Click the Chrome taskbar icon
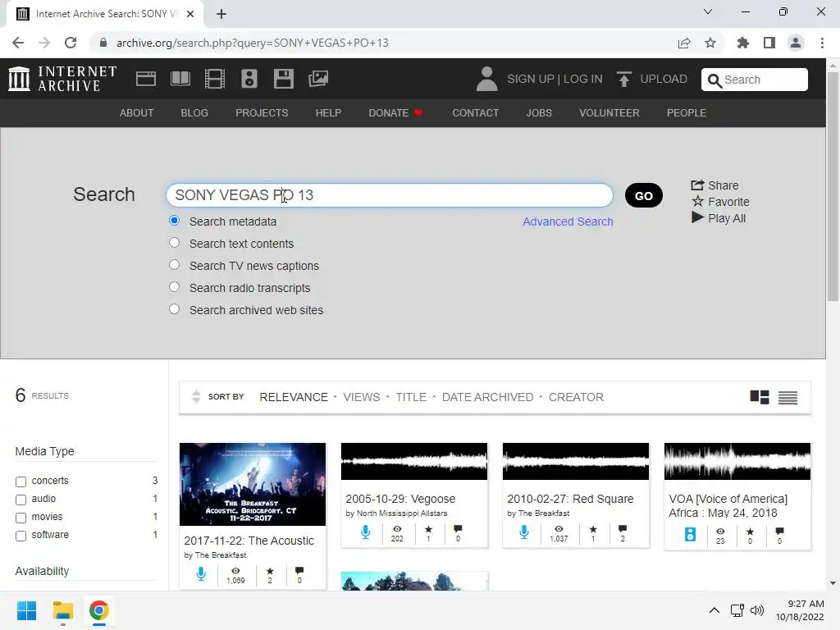 (x=99, y=610)
